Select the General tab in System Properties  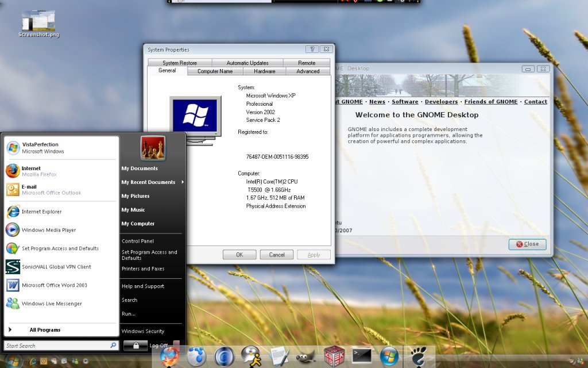[167, 71]
